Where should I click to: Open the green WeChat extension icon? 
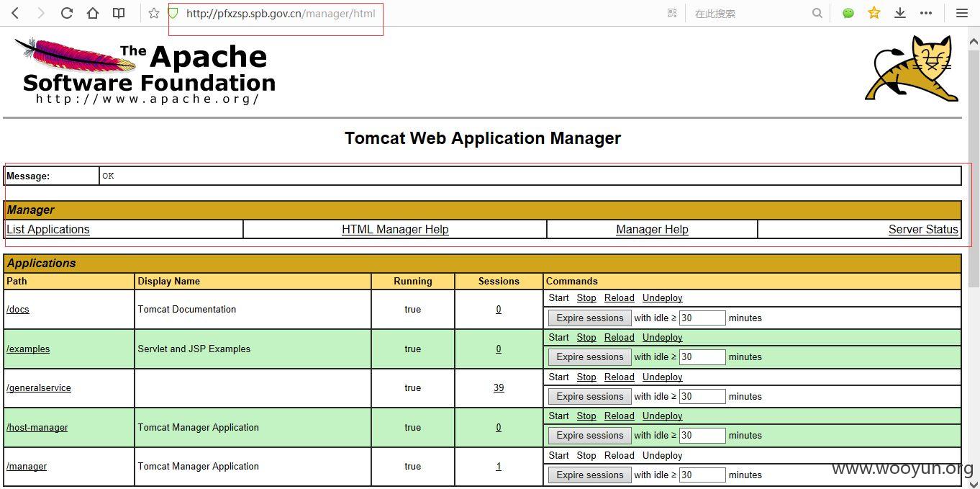848,13
